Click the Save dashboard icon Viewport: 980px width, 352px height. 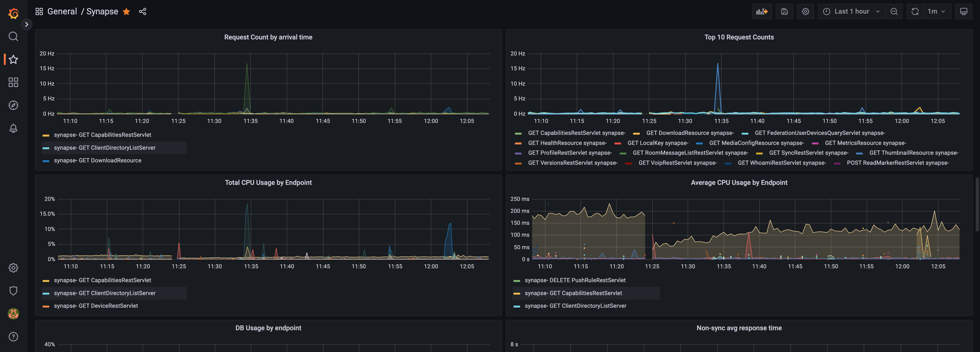tap(785, 11)
